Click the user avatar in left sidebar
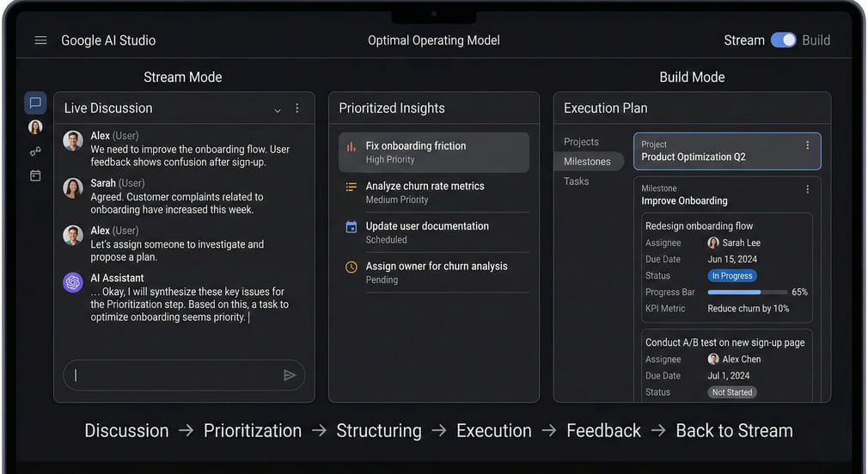Image resolution: width=868 pixels, height=474 pixels. click(x=35, y=127)
